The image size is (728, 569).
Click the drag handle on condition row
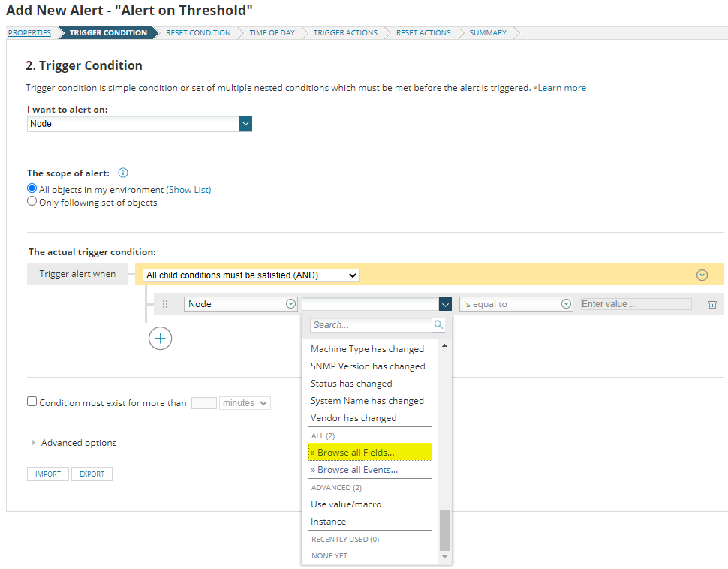(x=165, y=304)
